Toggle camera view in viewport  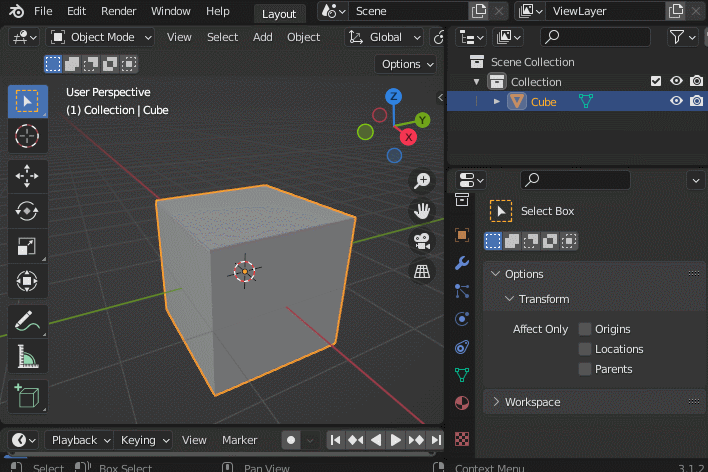[423, 241]
